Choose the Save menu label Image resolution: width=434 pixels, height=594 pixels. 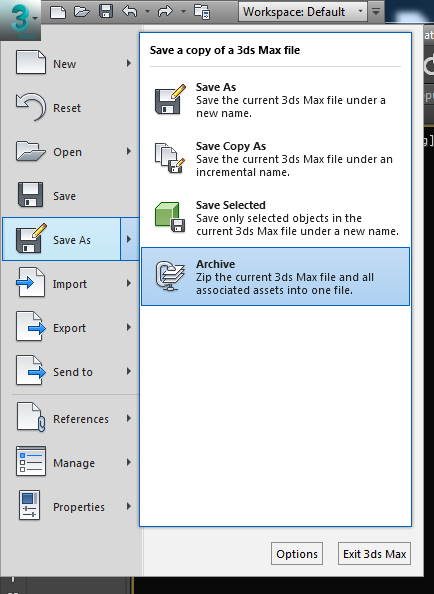(x=64, y=196)
